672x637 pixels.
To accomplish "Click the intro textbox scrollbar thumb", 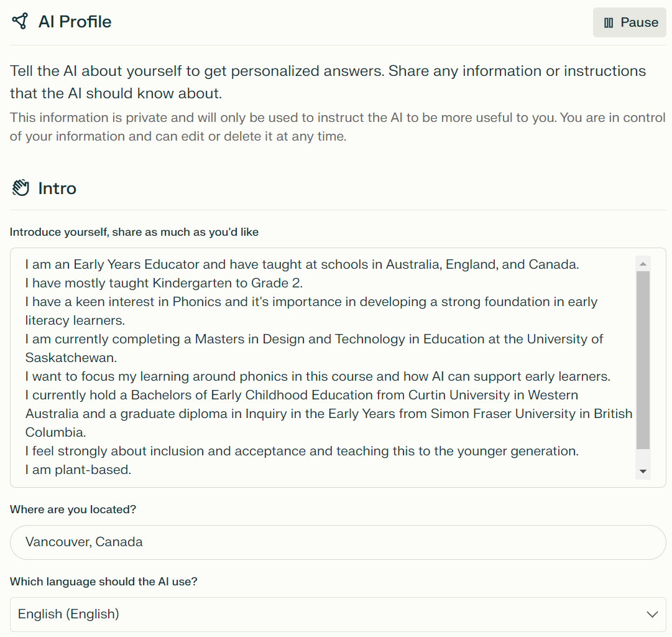I will point(643,360).
